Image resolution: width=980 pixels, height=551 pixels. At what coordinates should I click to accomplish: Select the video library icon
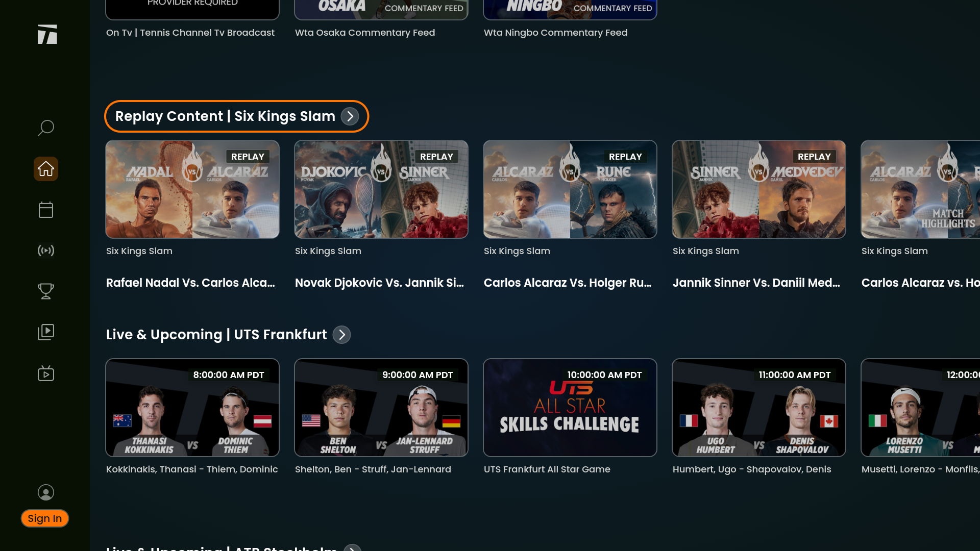pos(45,332)
